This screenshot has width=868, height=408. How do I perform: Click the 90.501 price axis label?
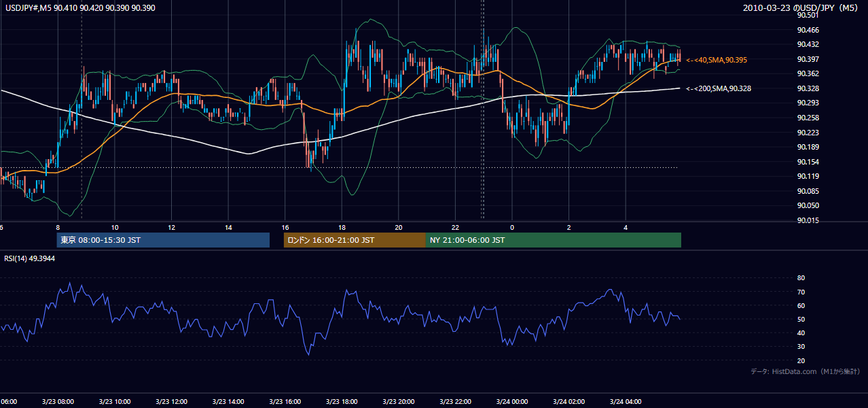point(808,15)
